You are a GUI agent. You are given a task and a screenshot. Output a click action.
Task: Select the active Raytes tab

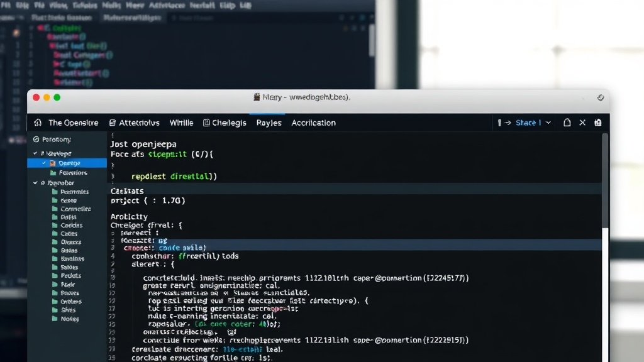(269, 123)
